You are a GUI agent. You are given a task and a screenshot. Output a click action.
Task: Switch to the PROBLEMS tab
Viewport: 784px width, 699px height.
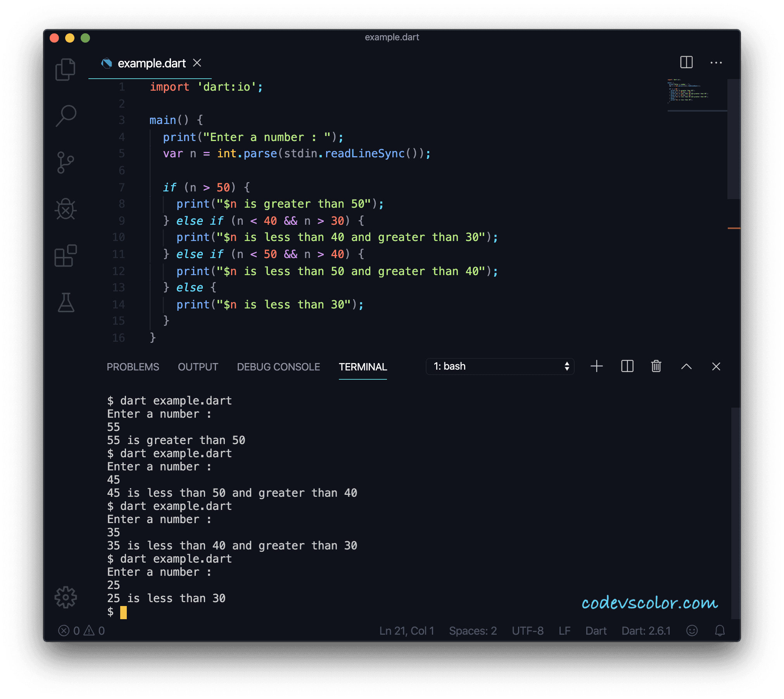click(x=133, y=367)
